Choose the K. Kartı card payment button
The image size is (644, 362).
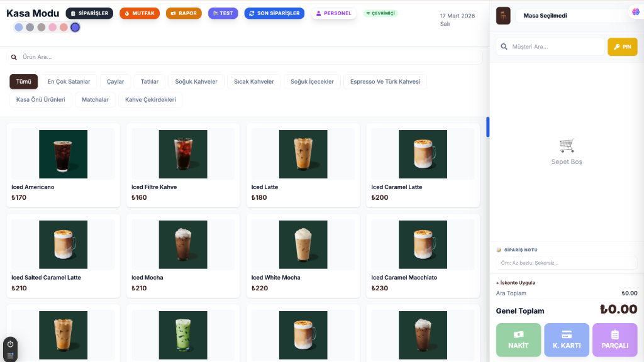tap(566, 340)
